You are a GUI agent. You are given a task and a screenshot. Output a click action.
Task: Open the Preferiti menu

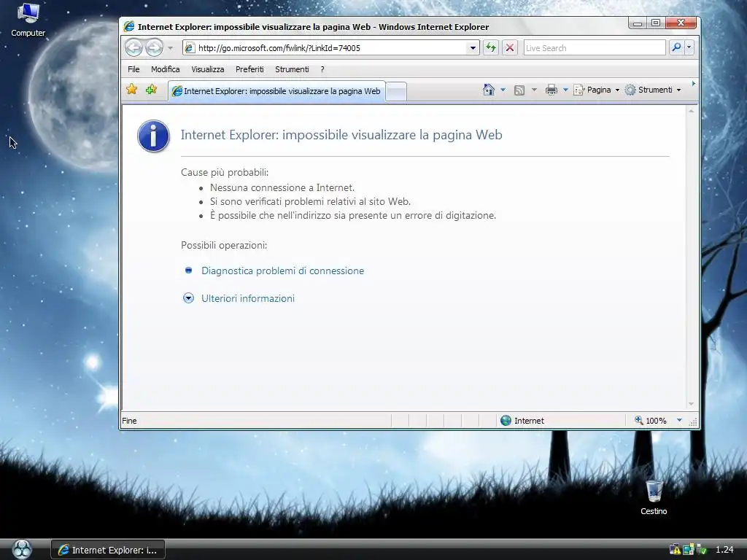point(249,69)
